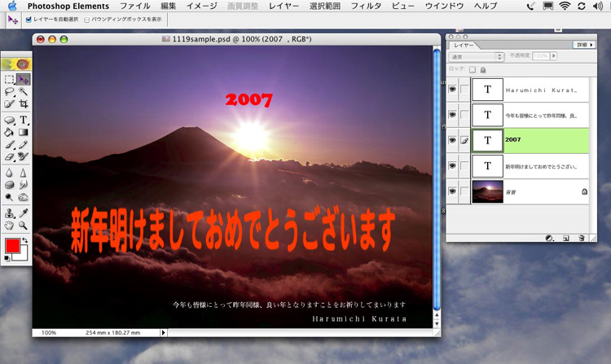The image size is (611, 364).
Task: Select the Brush tool
Action: tap(9, 145)
